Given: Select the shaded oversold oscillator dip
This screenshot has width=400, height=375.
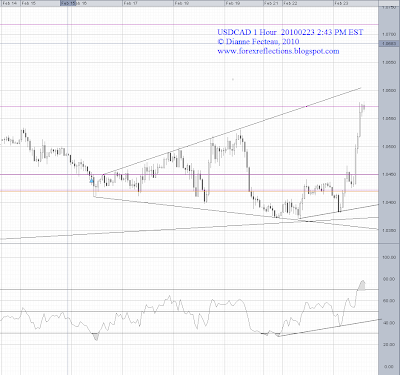Looking at the screenshot, I should coord(96,336).
